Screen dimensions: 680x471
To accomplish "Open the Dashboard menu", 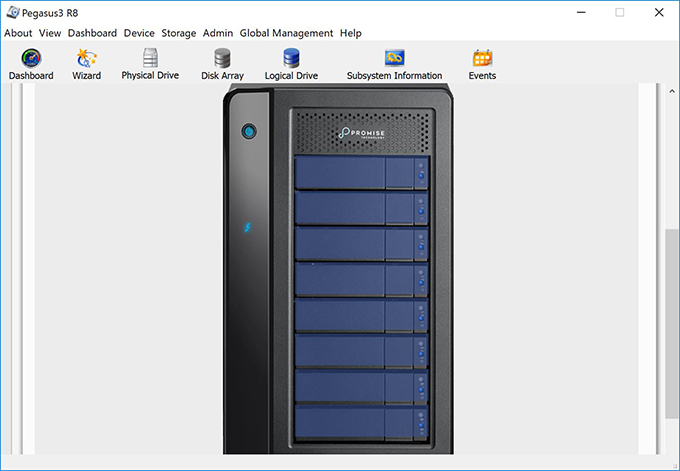I will coord(92,33).
